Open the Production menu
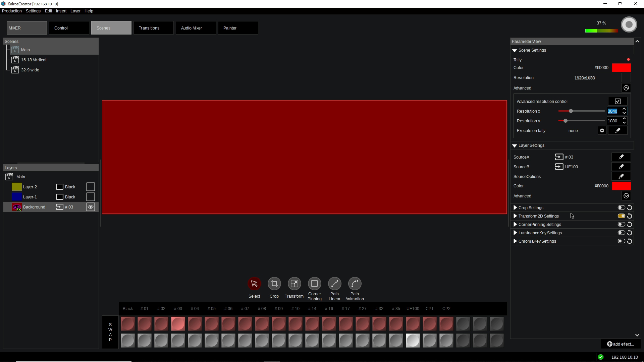 tap(12, 11)
